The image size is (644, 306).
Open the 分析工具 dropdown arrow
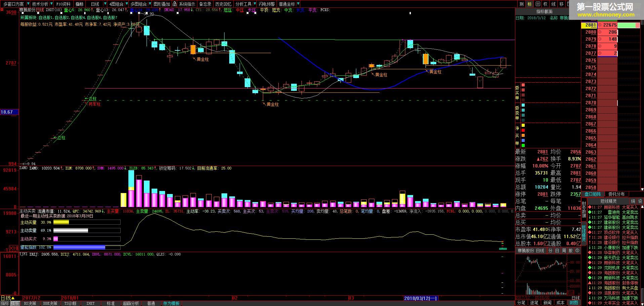click(254, 4)
